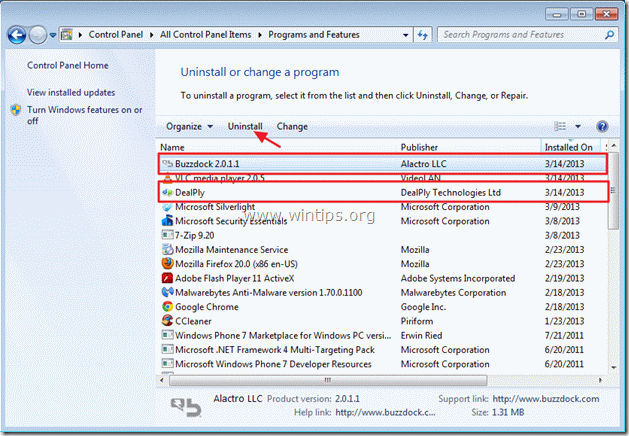
Task: Open Help with the question mark icon
Action: coord(602,127)
